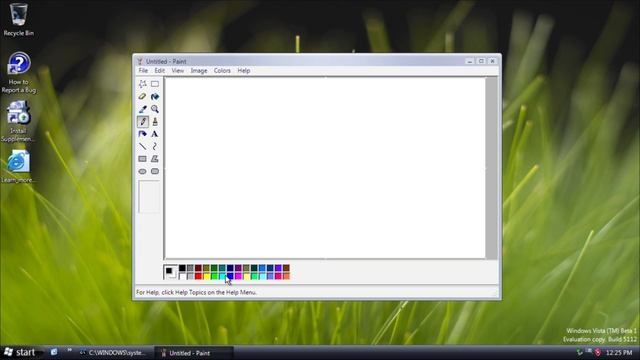Open the Help menu

click(244, 71)
